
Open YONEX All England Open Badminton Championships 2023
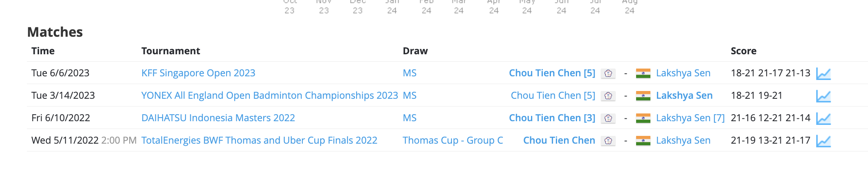[269, 95]
